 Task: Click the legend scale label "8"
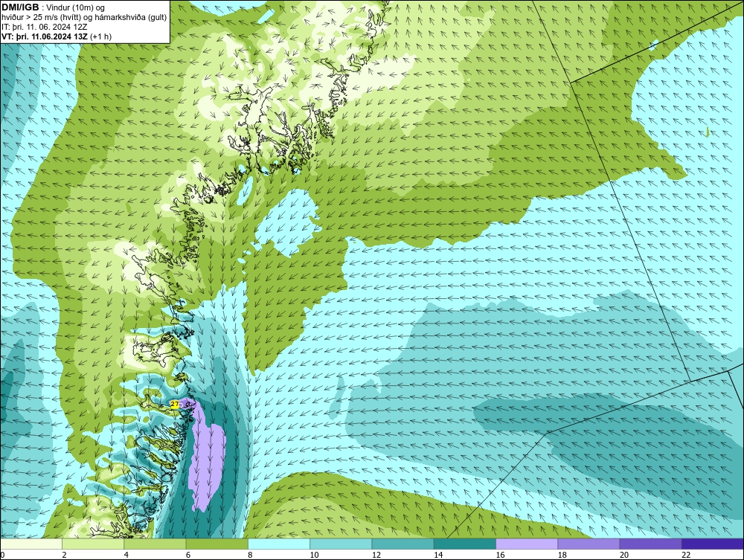[x=250, y=555]
